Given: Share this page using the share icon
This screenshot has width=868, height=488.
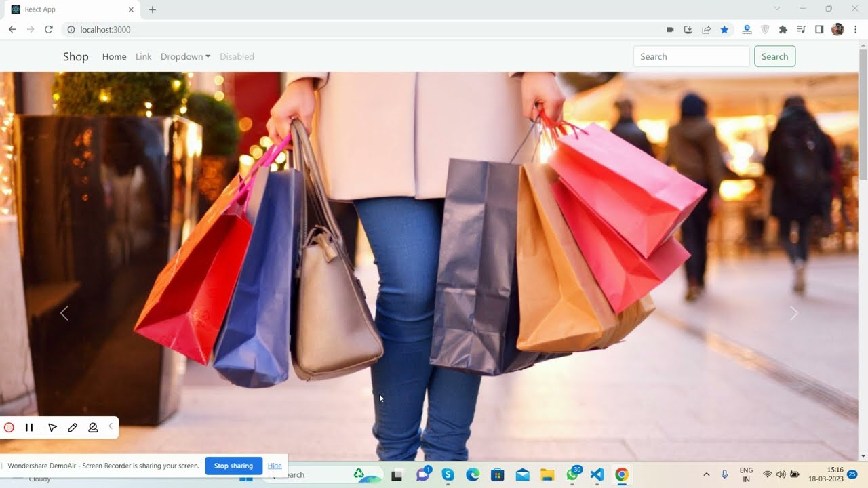Looking at the screenshot, I should click(706, 29).
